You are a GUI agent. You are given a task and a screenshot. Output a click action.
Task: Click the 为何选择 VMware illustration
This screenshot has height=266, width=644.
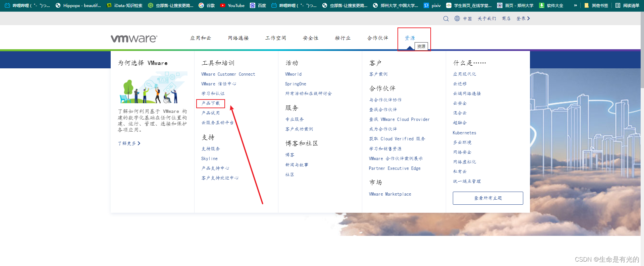[153, 87]
